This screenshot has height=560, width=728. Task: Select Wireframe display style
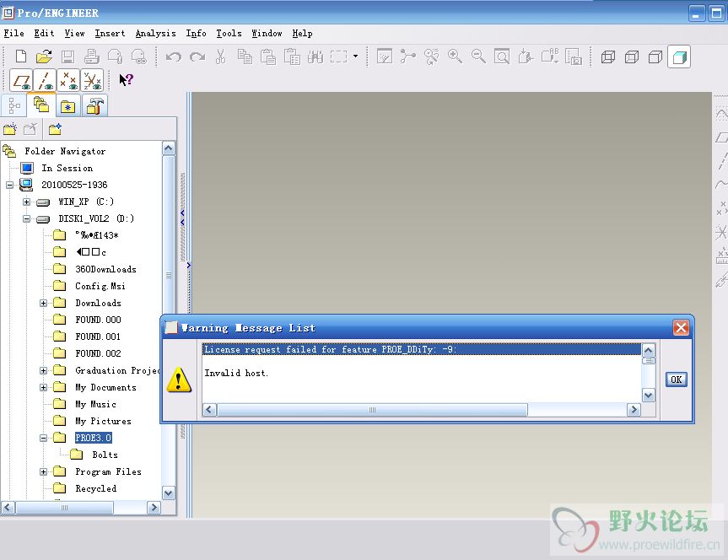coord(608,57)
